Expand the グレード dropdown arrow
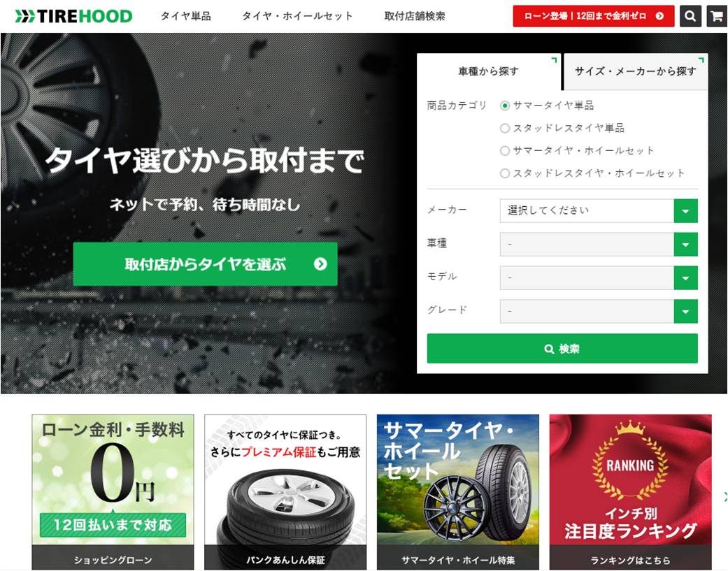The image size is (728, 571). pos(686,311)
